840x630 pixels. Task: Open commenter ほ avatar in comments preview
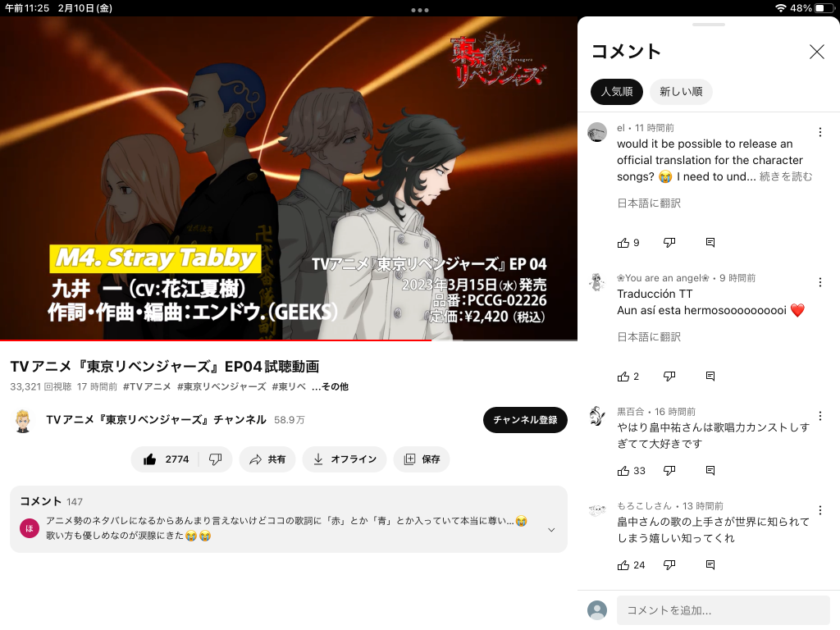[x=30, y=528]
